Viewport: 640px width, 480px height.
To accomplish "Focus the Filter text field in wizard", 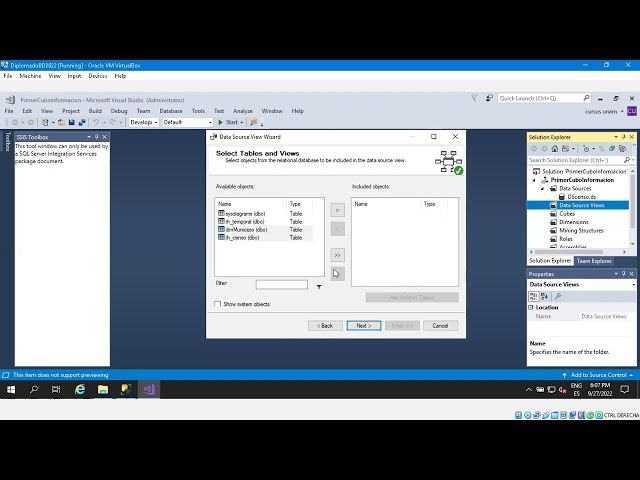I will [281, 284].
